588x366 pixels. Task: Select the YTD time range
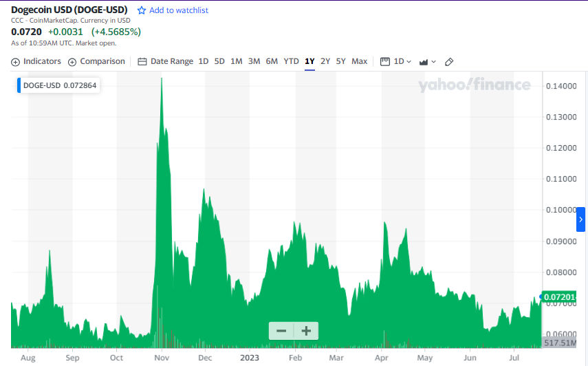(291, 61)
